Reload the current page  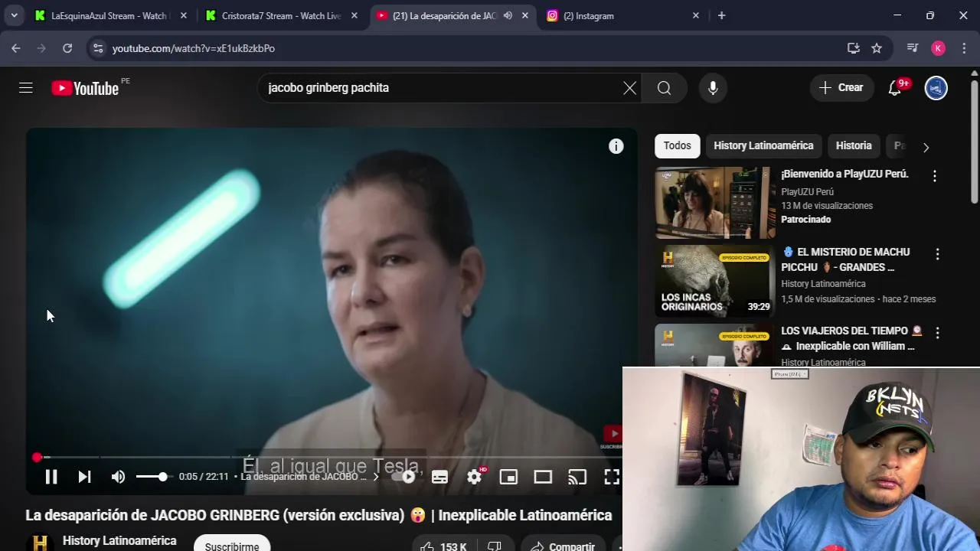[x=67, y=48]
